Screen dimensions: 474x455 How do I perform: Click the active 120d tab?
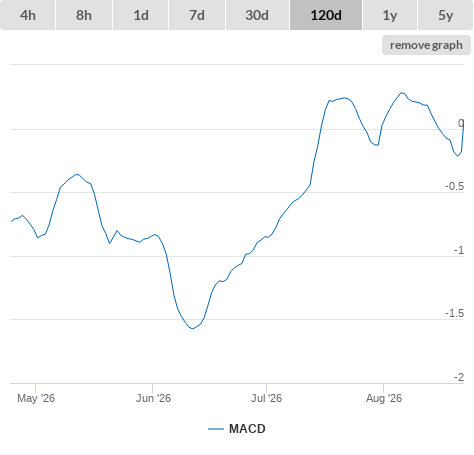tap(326, 15)
